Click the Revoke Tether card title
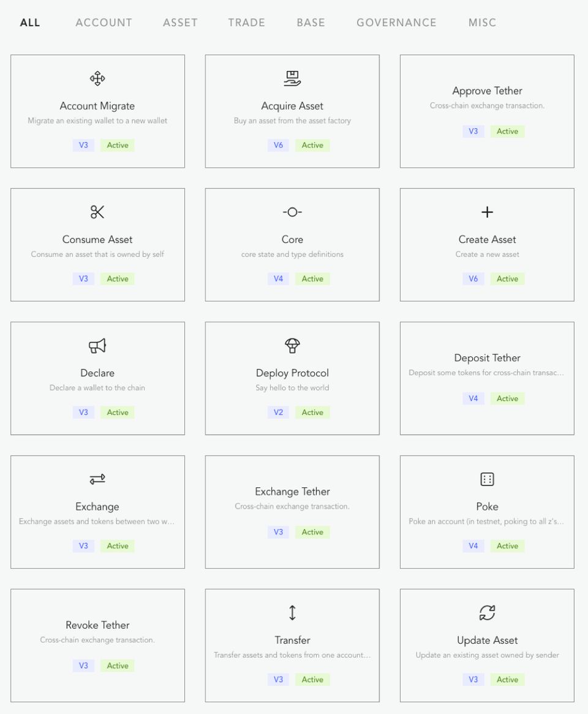Viewport: 588px width, 714px height. (97, 625)
